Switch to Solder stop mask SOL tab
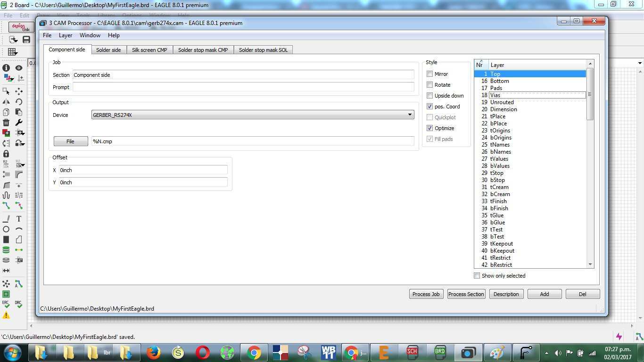Image resolution: width=644 pixels, height=362 pixels. (263, 50)
